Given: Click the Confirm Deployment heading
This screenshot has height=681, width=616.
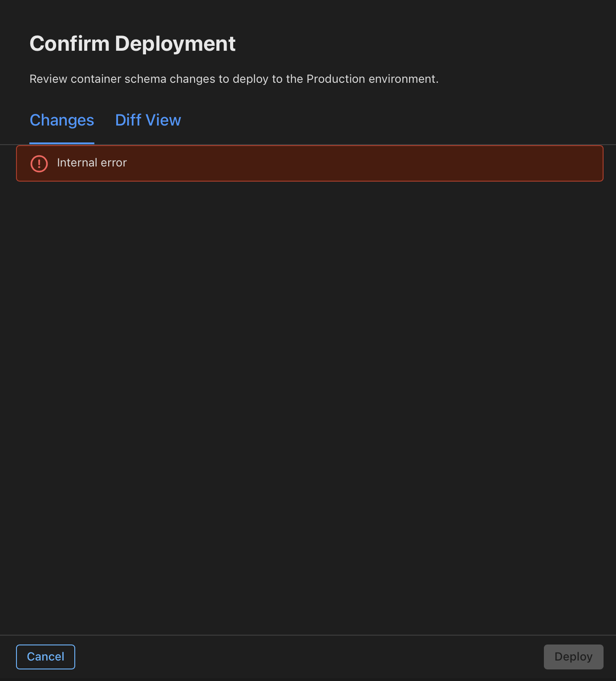Looking at the screenshot, I should 133,44.
